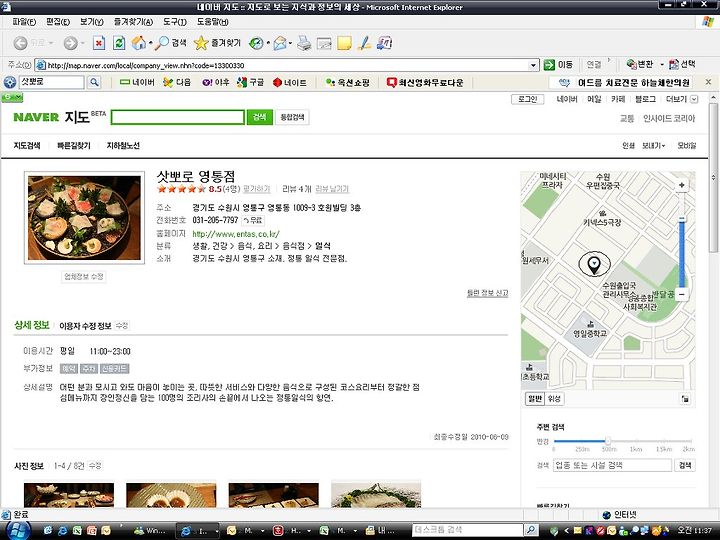The image size is (720, 540).
Task: Close the toolbar ad with X icon
Action: coord(708,82)
